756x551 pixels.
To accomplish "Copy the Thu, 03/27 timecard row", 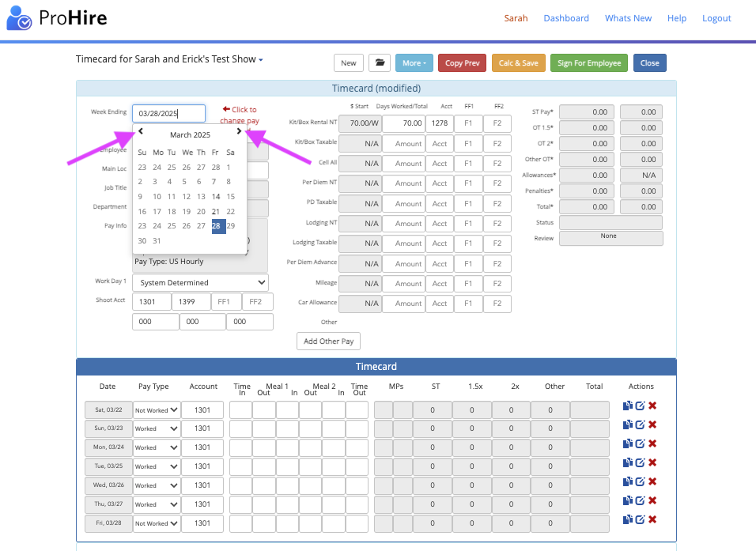I will coord(628,500).
